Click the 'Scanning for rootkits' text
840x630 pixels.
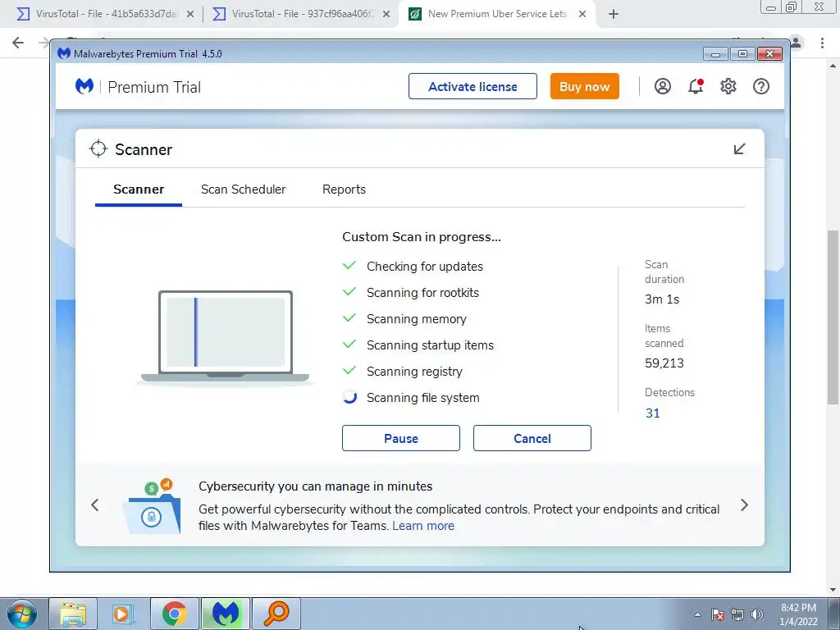tap(422, 293)
